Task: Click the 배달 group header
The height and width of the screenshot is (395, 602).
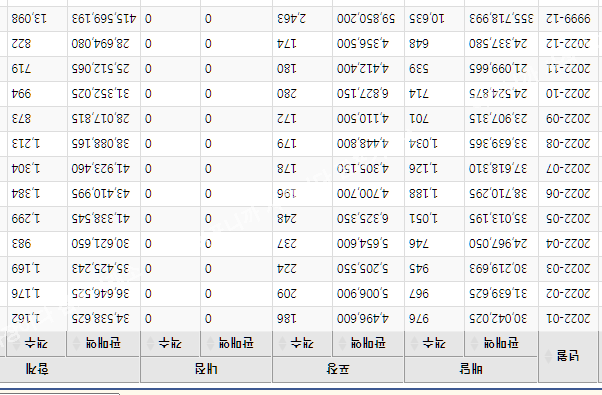Action: 471,369
